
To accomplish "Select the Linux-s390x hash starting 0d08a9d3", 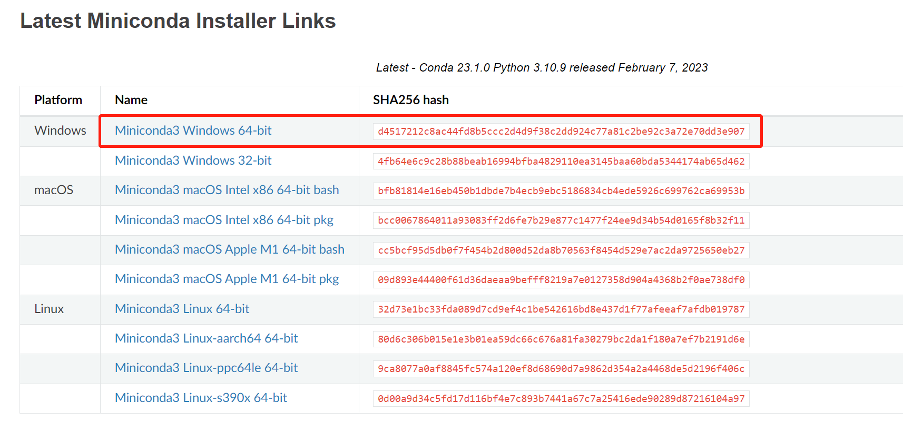I will click(561, 399).
